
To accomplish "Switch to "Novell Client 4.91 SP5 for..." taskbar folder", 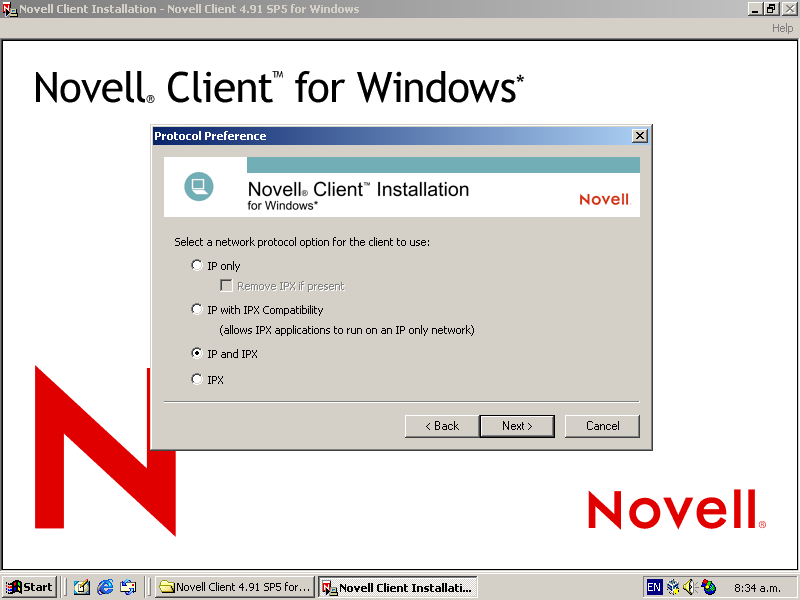I will click(x=235, y=587).
